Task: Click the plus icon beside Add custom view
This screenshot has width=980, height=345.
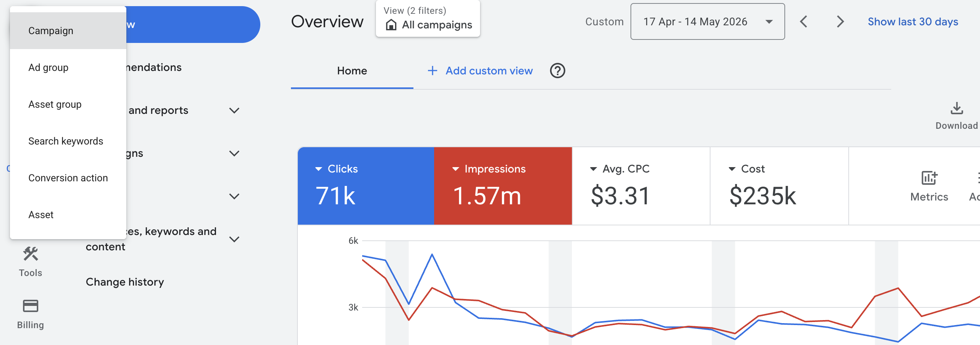Action: [x=432, y=71]
